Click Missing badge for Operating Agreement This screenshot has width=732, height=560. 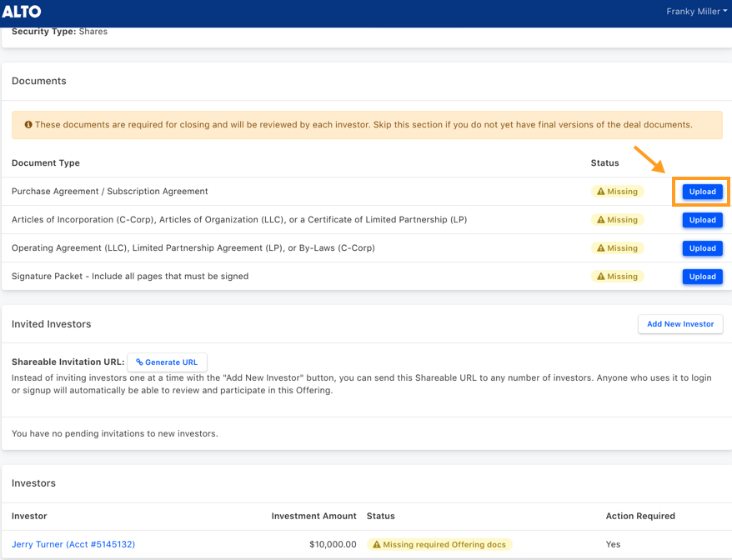617,248
